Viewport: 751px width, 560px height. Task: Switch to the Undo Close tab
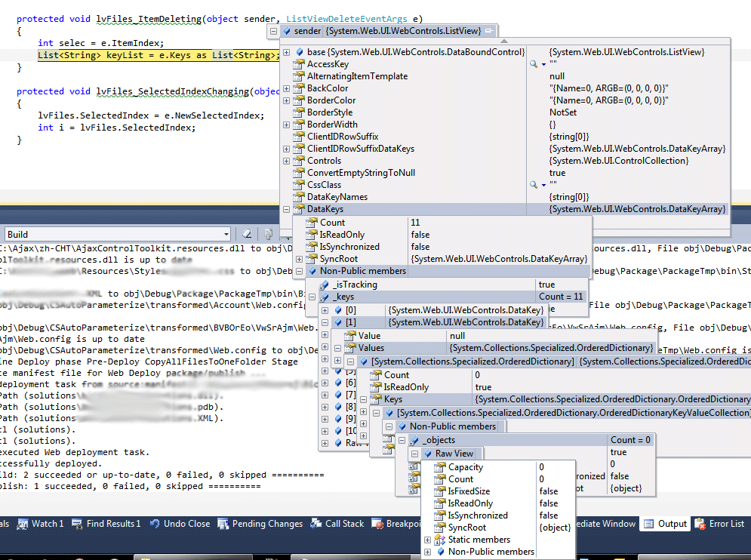(180, 524)
